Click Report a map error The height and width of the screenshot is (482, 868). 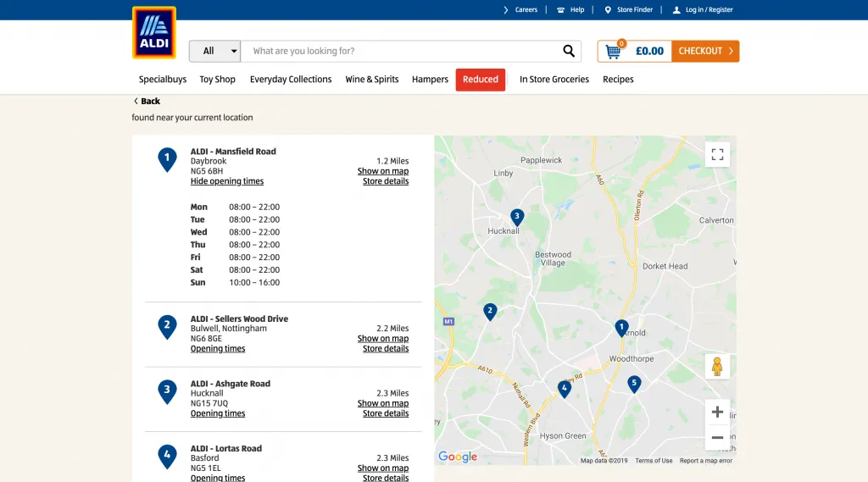706,461
